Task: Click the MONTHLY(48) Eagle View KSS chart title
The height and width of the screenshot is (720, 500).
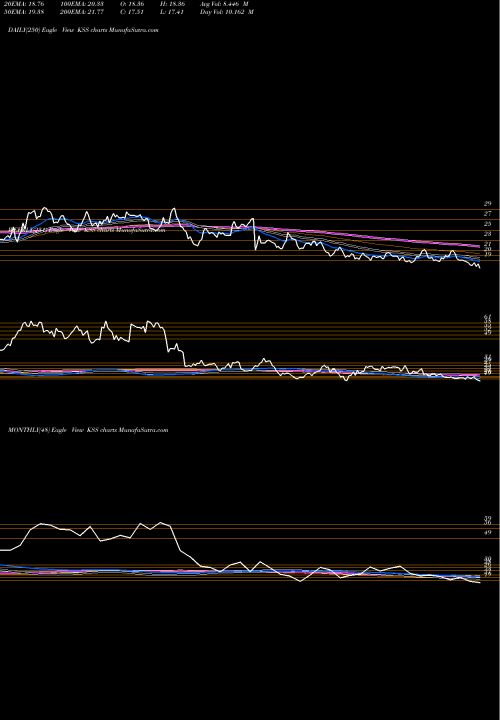Action: [88, 430]
